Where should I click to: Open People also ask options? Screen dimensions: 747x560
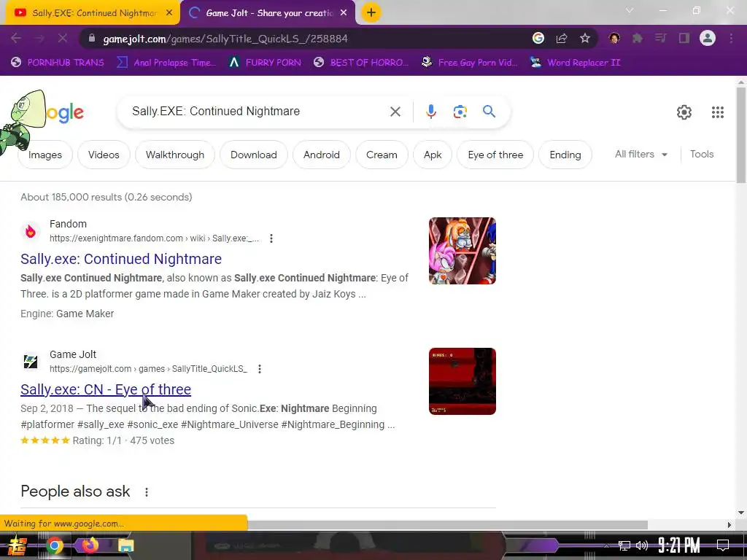(x=147, y=492)
